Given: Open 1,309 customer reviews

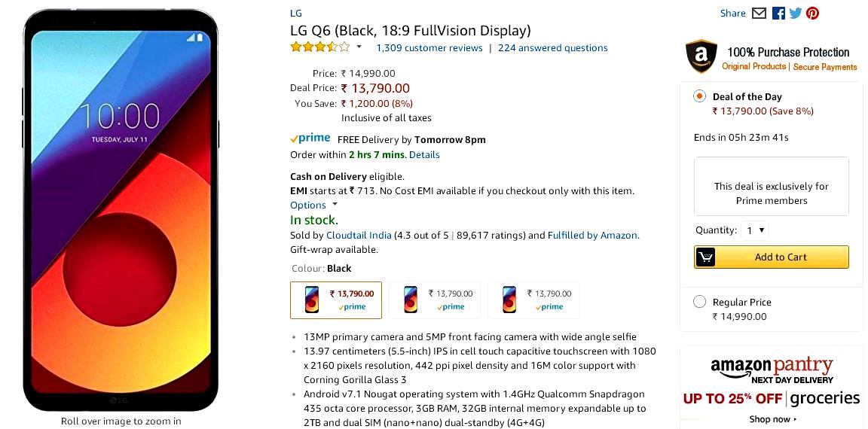Looking at the screenshot, I should [x=429, y=48].
